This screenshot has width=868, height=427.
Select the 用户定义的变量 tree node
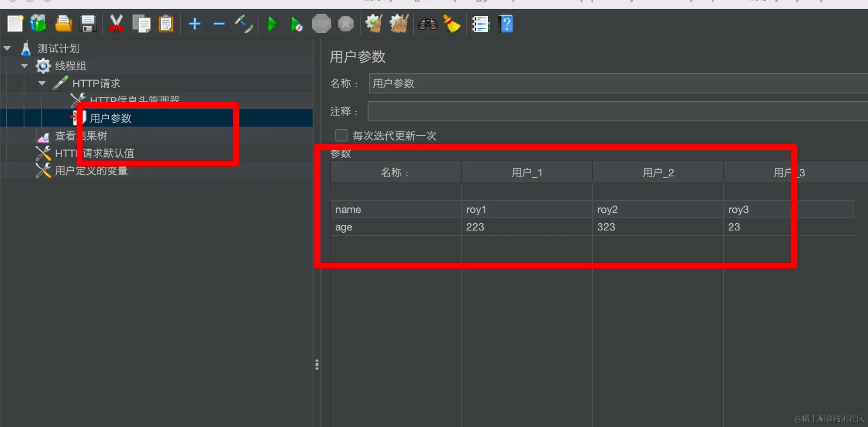tap(91, 171)
